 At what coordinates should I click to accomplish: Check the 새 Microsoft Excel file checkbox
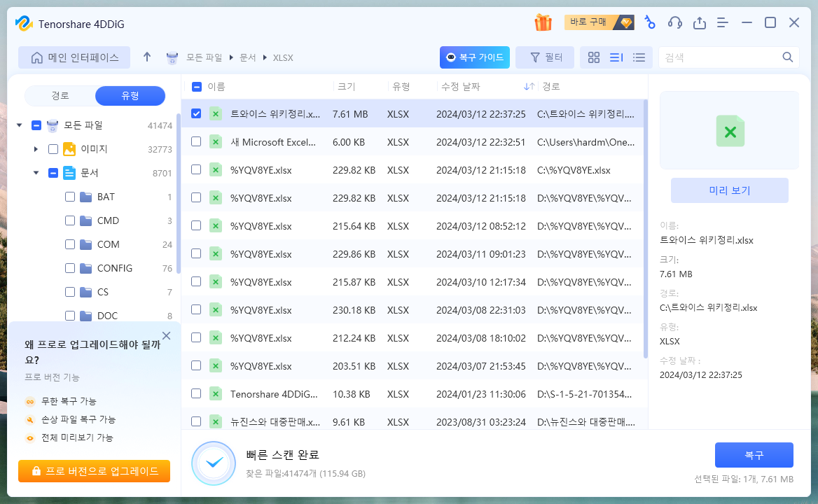pyautogui.click(x=196, y=142)
